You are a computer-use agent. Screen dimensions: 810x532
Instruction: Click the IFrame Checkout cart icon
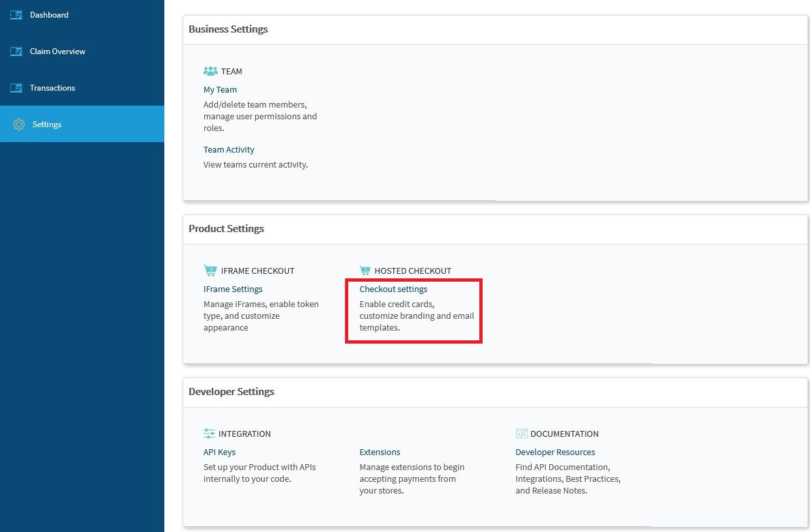[210, 271]
